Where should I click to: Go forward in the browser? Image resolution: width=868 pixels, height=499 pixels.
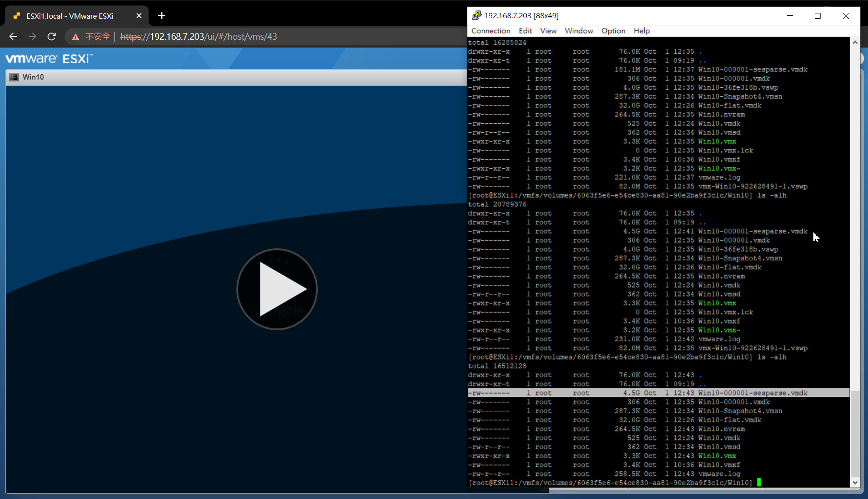[32, 36]
